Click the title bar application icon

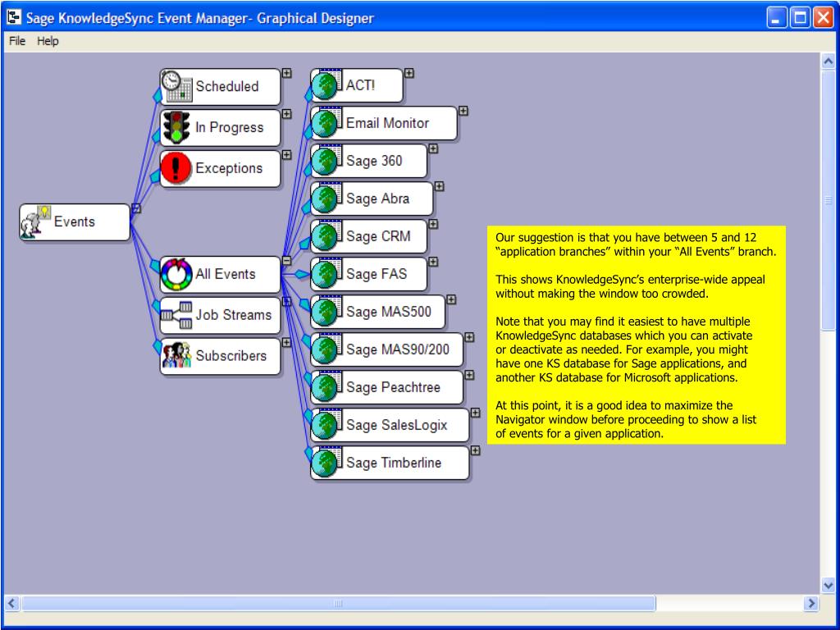14,18
